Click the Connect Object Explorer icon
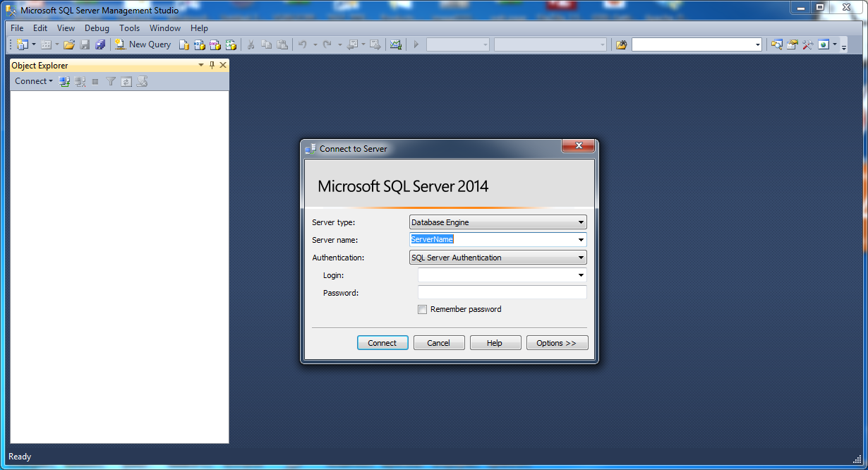Image resolution: width=868 pixels, height=470 pixels. click(x=64, y=82)
